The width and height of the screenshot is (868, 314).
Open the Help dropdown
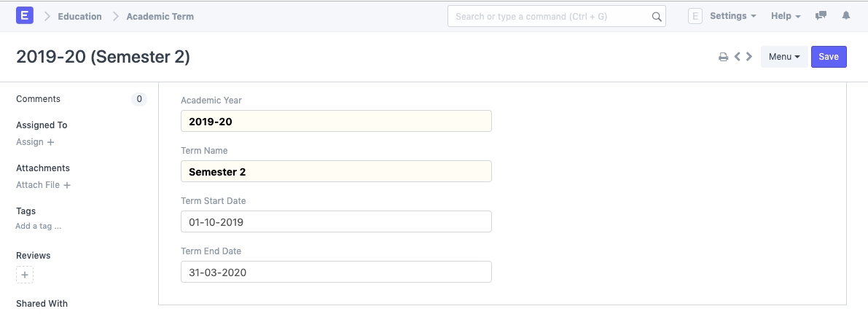786,16
